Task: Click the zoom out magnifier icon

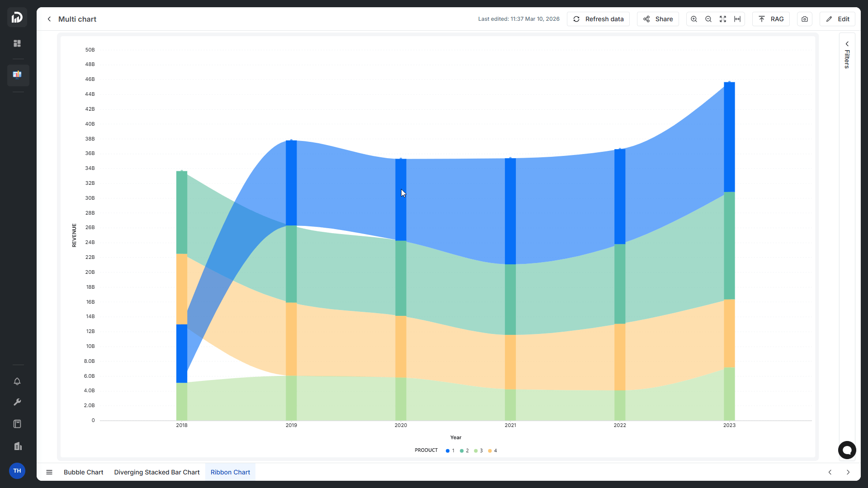Action: (x=708, y=19)
